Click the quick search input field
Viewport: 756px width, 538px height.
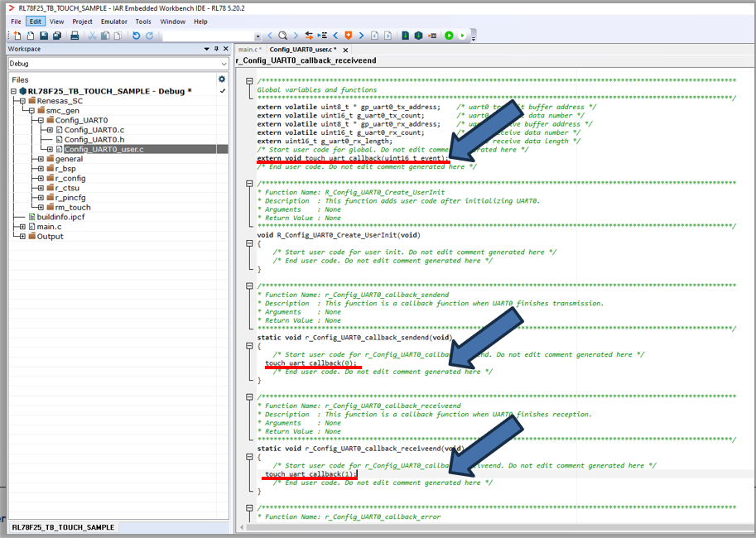pos(207,36)
